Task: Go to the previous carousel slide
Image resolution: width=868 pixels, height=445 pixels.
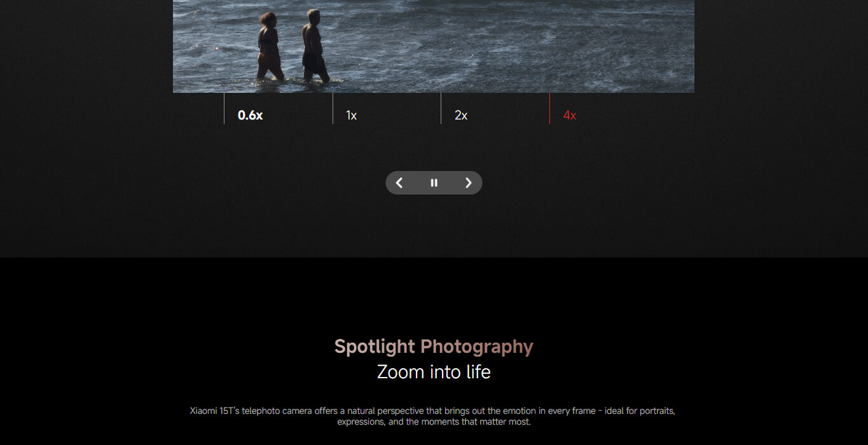Action: pyautogui.click(x=399, y=183)
